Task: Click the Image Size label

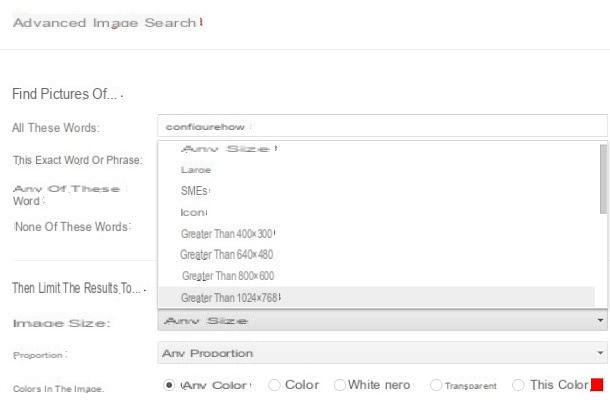Action: (61, 323)
